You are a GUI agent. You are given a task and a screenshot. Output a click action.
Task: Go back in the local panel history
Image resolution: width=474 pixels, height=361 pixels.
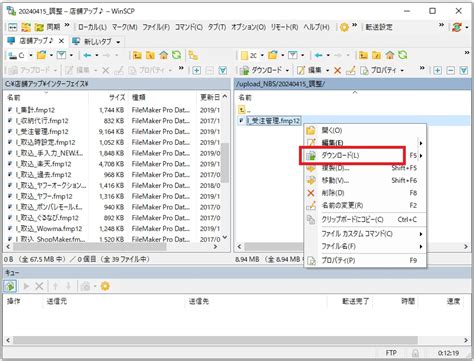[87, 55]
